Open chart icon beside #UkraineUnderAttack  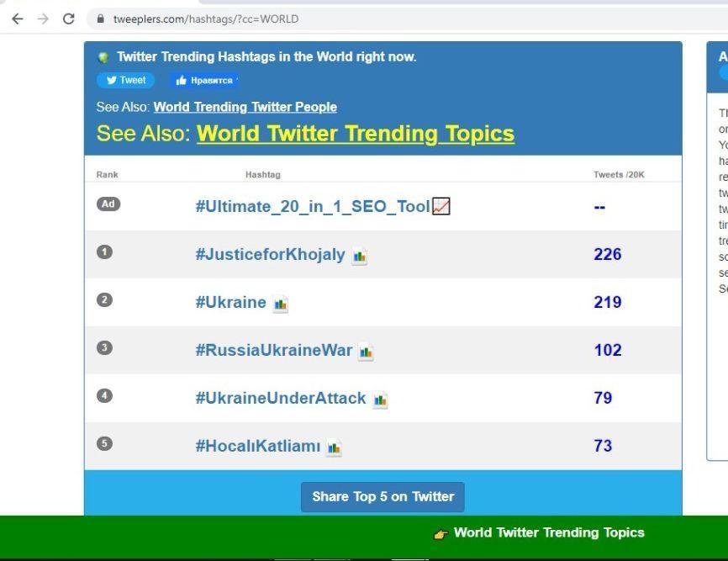[x=380, y=400]
